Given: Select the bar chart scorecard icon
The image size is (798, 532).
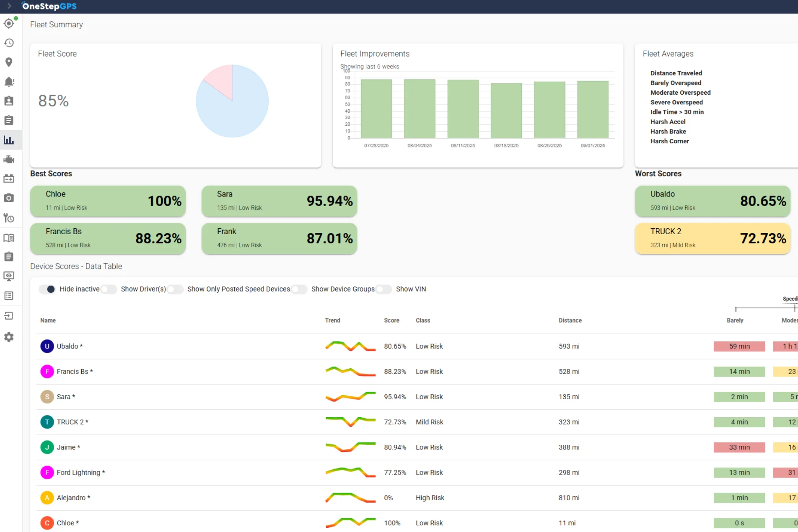Looking at the screenshot, I should 9,140.
